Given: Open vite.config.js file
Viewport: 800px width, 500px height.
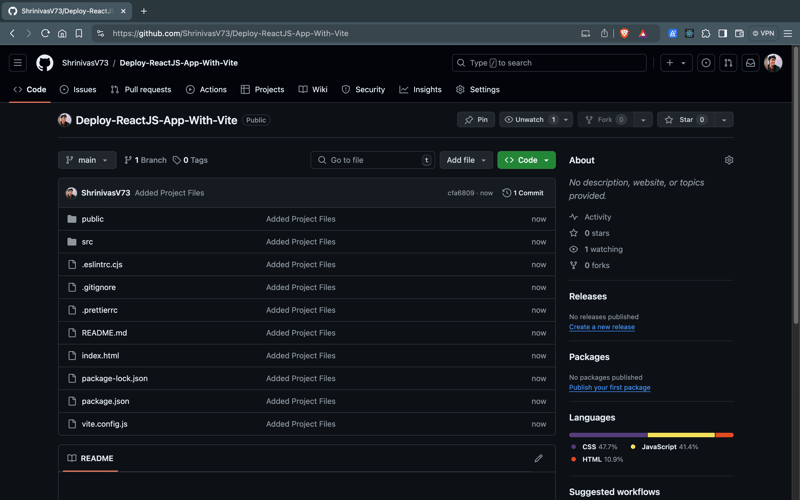Looking at the screenshot, I should pyautogui.click(x=105, y=424).
